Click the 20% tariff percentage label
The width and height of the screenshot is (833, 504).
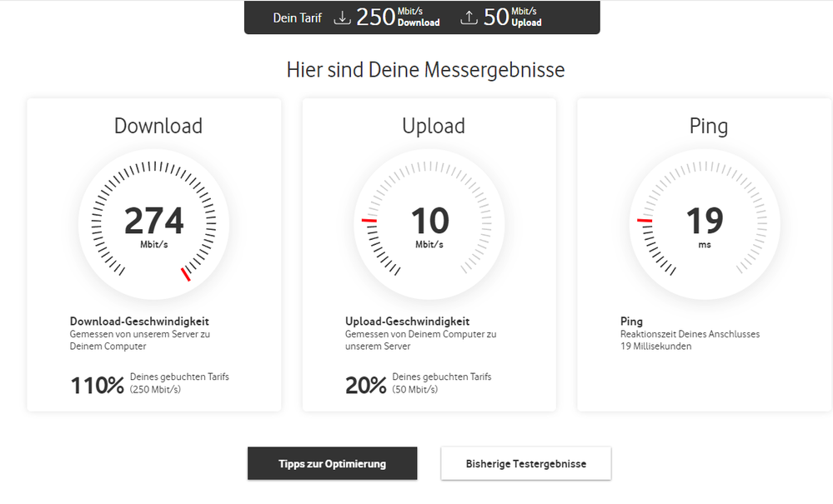[x=364, y=383]
